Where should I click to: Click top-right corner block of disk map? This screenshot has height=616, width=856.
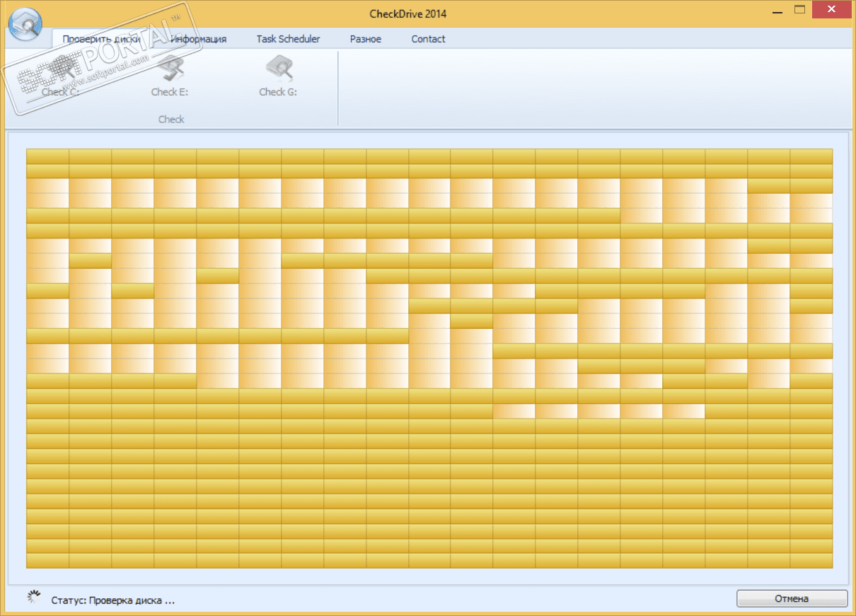811,156
